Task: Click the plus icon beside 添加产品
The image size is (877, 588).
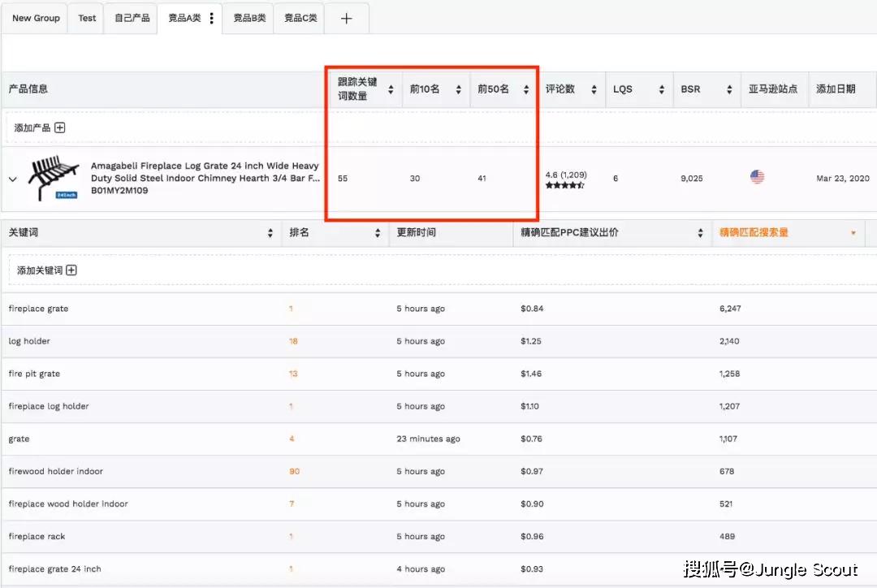Action: [x=60, y=128]
